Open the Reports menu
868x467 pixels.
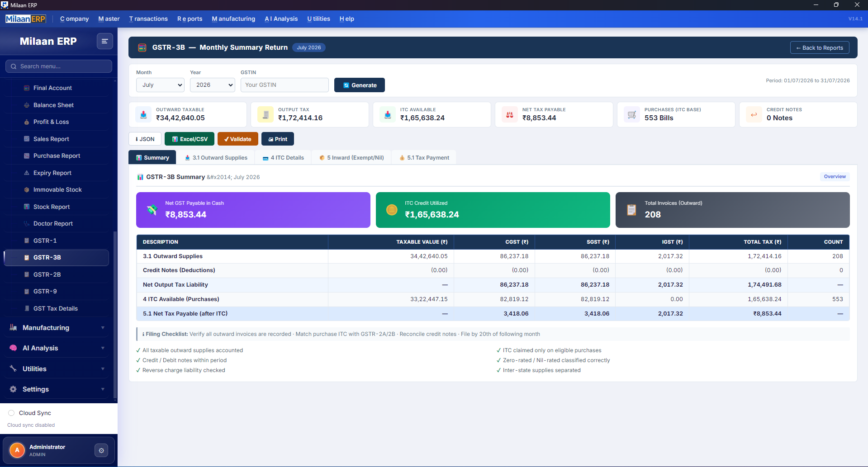[190, 19]
